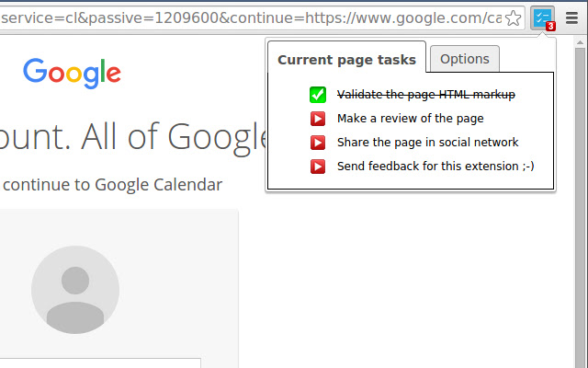Select the Current page tasks tab
Image resolution: width=588 pixels, height=368 pixels.
(x=346, y=60)
